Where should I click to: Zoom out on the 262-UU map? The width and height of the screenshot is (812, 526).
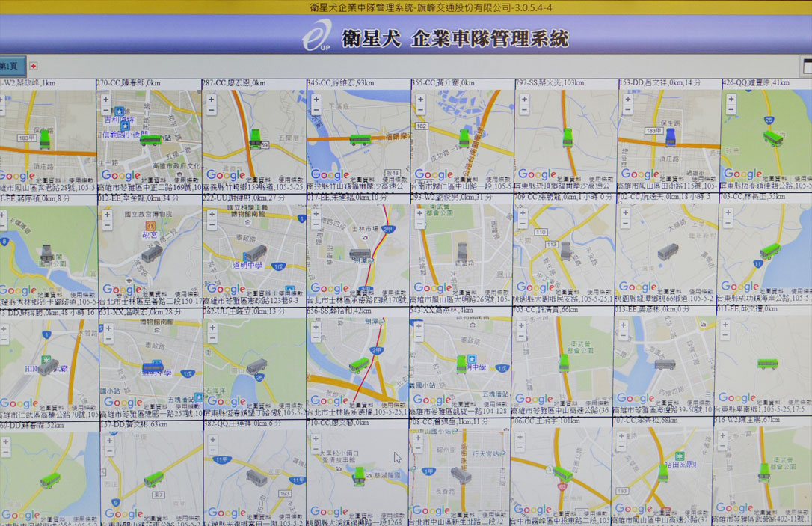[x=212, y=338]
